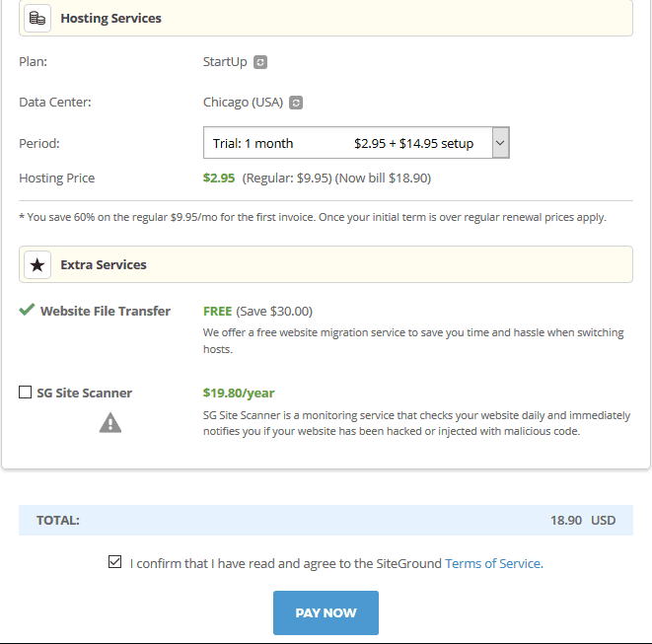
Task: Click the Extra Services section header
Action: click(104, 264)
